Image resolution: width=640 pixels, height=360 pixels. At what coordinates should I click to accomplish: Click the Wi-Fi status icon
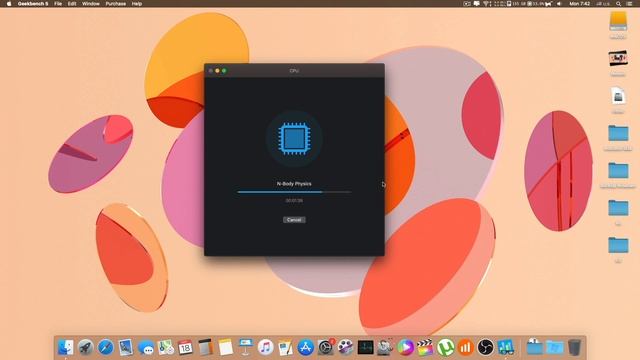tap(486, 4)
